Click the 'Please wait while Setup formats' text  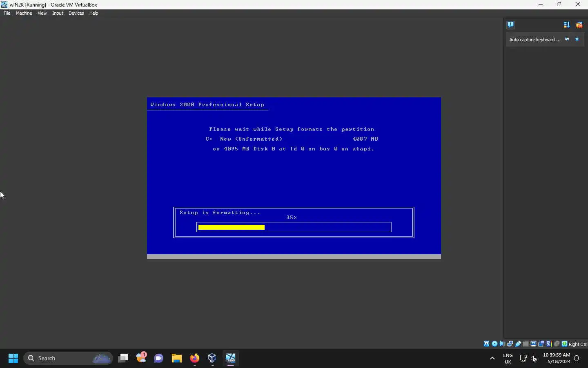click(292, 129)
